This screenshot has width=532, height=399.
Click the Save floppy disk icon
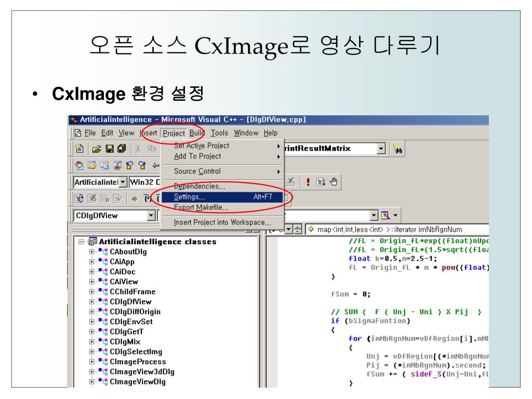coord(110,149)
